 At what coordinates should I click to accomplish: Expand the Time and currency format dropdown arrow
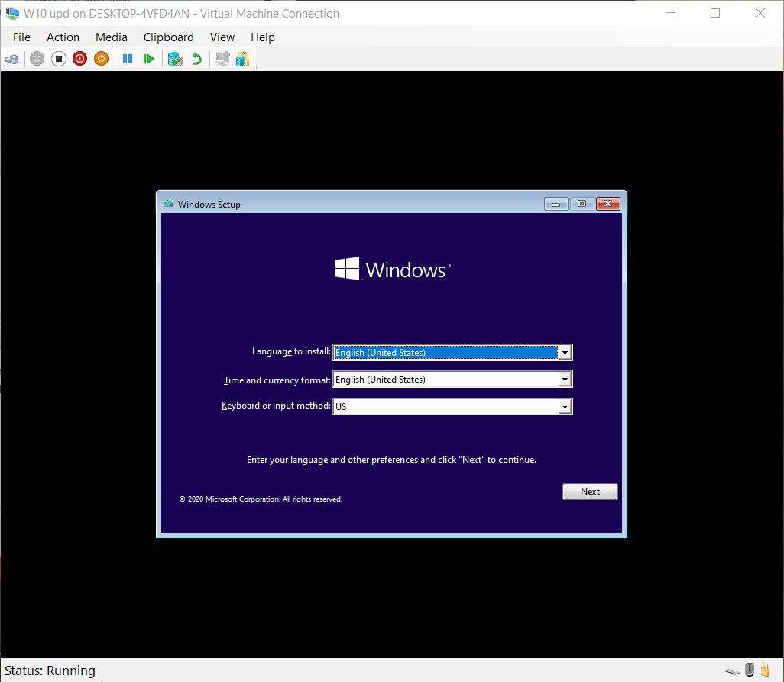(565, 380)
